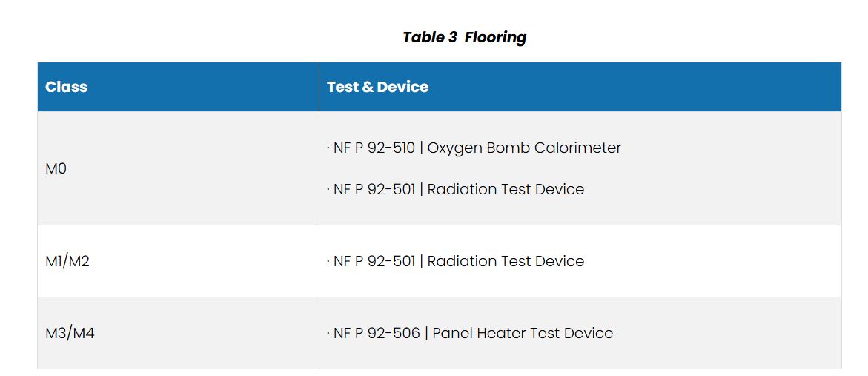Image resolution: width=868 pixels, height=376 pixels.
Task: Click the "Table 3 Flooring" title
Action: pyautogui.click(x=464, y=37)
